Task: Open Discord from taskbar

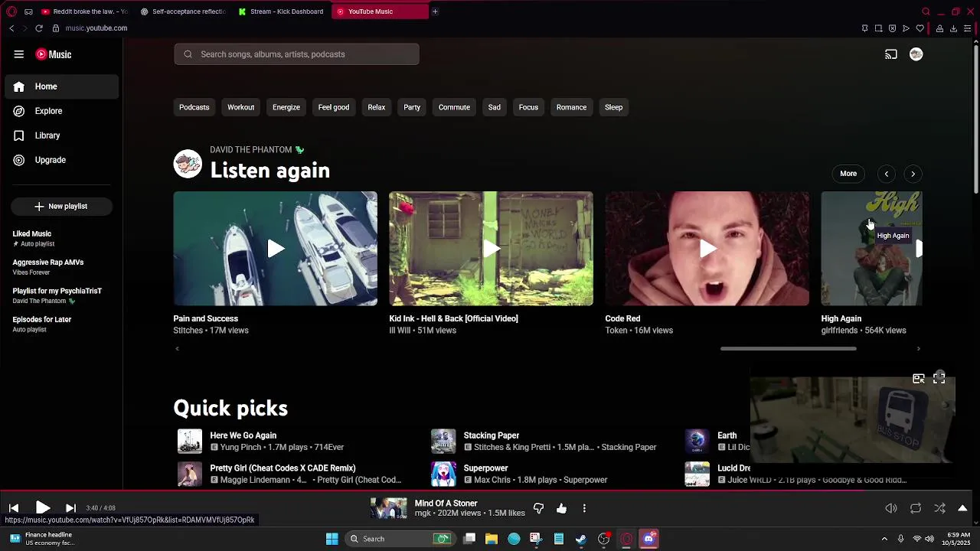Action: (x=649, y=539)
